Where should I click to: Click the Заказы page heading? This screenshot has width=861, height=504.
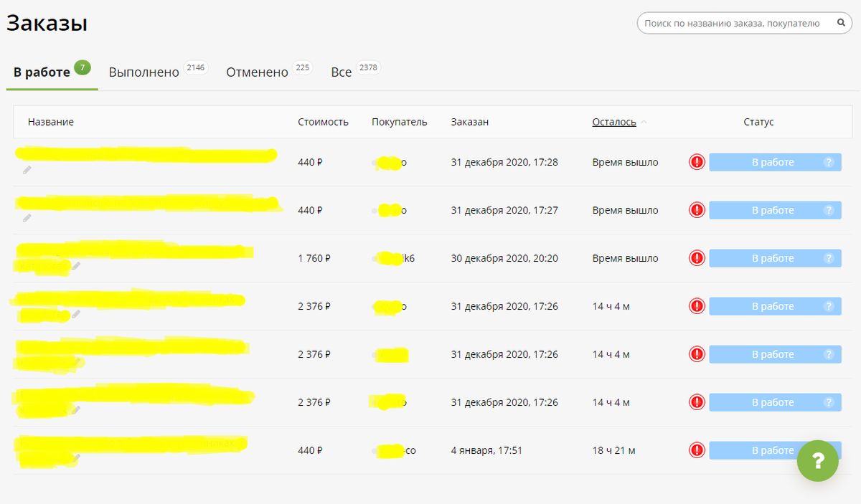(47, 23)
